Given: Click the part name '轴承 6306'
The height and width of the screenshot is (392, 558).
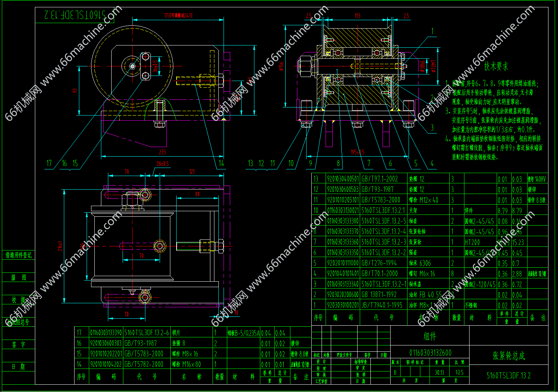Looking at the screenshot, I should pos(420,263).
